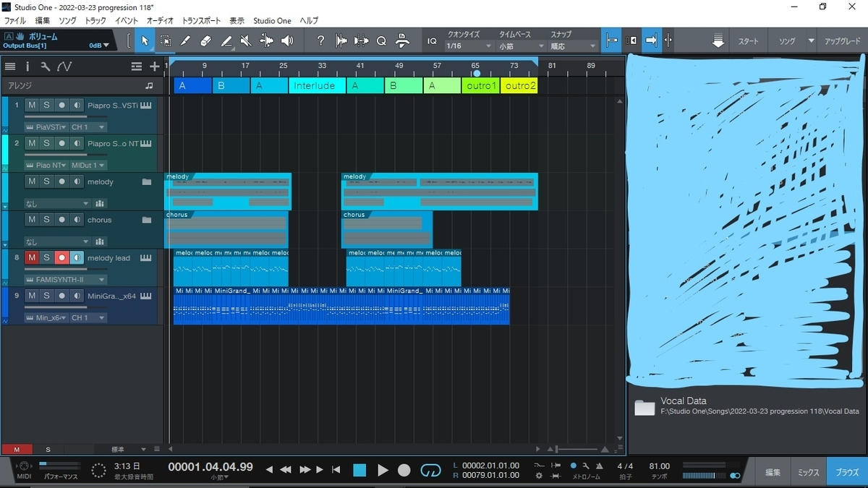This screenshot has width=868, height=488.
Task: Open FAMISYNTH-II instrument dropdown
Action: (x=65, y=280)
